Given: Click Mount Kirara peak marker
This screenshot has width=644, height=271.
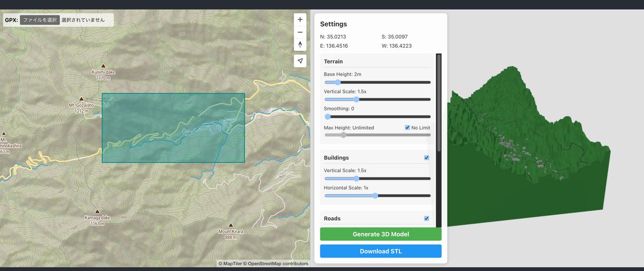Looking at the screenshot, I should pyautogui.click(x=231, y=225).
